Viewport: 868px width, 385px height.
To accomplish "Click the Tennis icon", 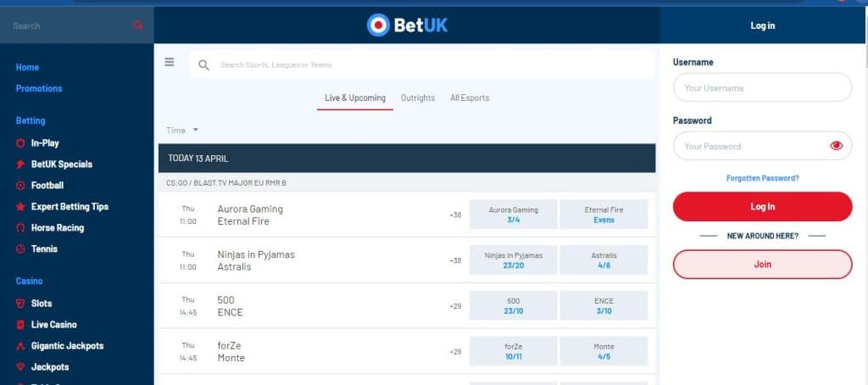I will [x=20, y=248].
